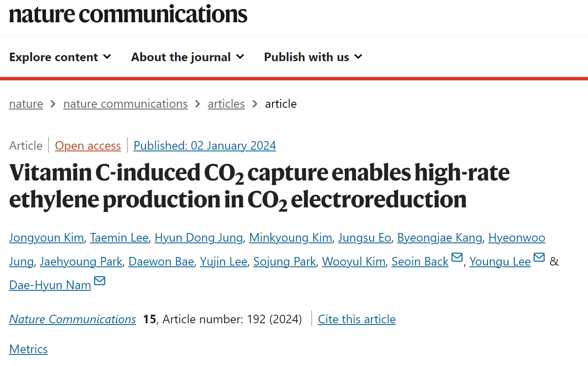This screenshot has width=588, height=366.
Task: Click the italic Nature Communications journal link
Action: [x=73, y=319]
